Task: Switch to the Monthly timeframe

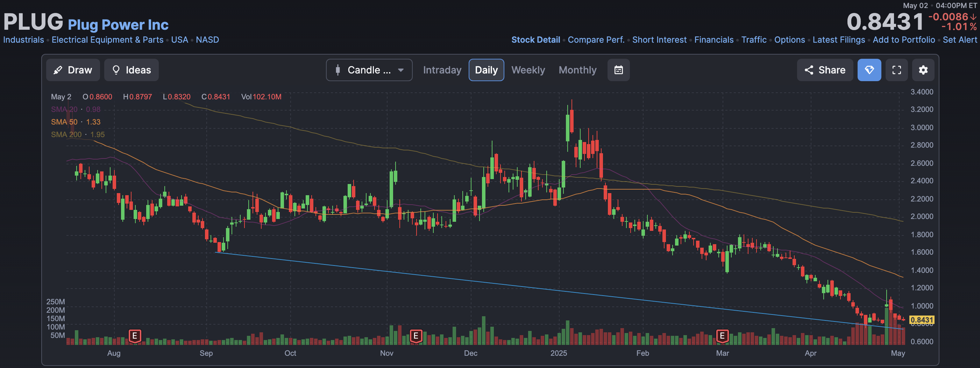Action: 577,70
